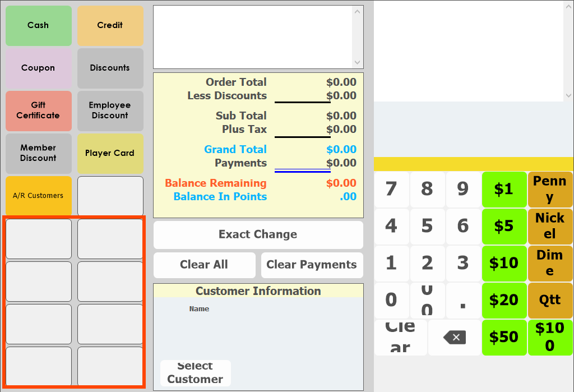Screen dimensions: 574x392
Task: Open Discounts button
Action: tap(110, 68)
